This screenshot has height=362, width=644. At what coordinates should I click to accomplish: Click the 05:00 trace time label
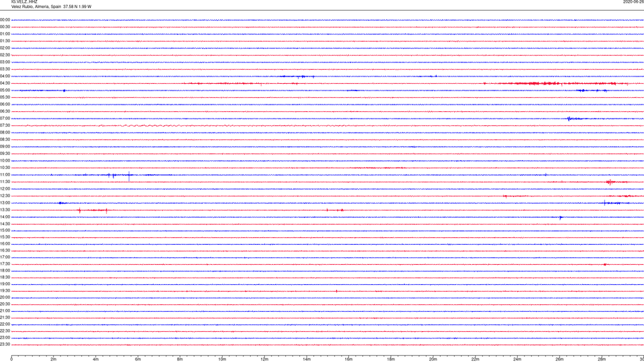click(x=5, y=90)
